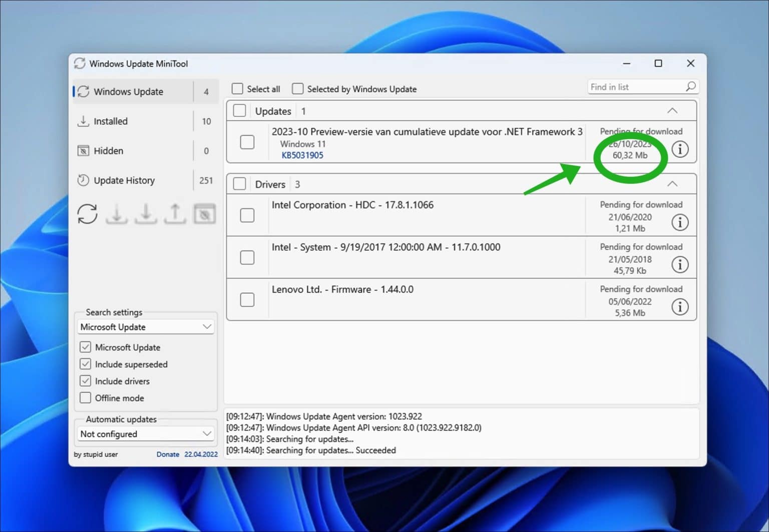Select the Hidden updates section
This screenshot has width=769, height=532.
pos(108,151)
